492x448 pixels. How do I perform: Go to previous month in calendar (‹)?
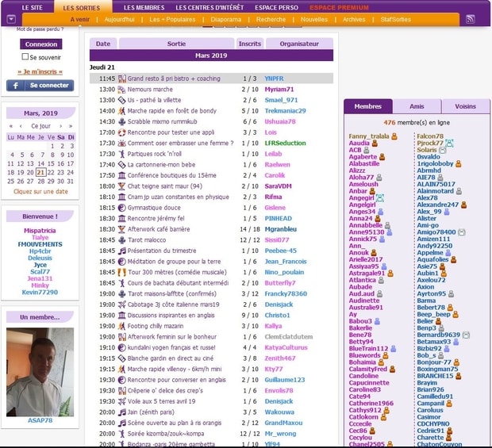pyautogui.click(x=21, y=126)
